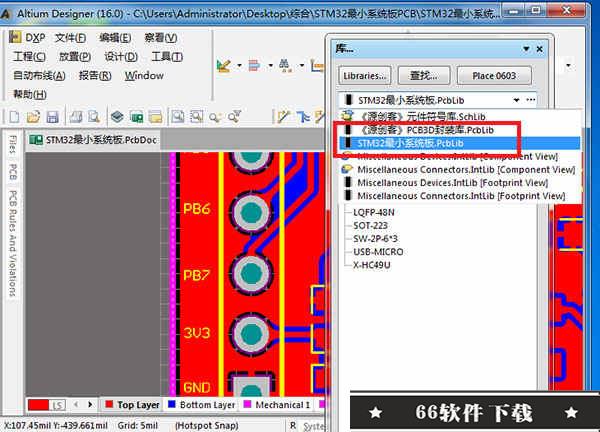Screen dimensions: 600x432
Task: Open 设计(D) menu
Action: [x=121, y=57]
